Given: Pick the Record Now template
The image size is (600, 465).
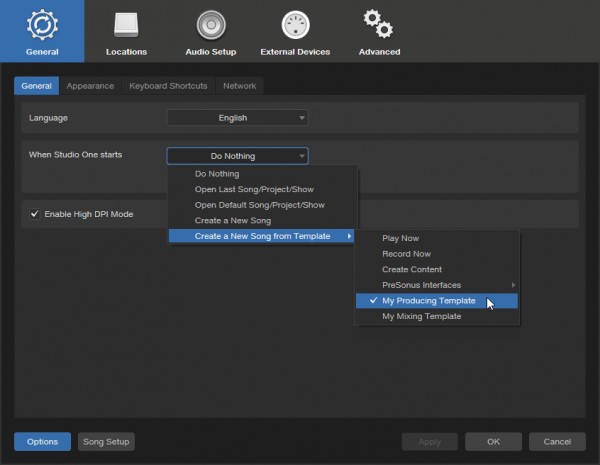Looking at the screenshot, I should point(407,254).
